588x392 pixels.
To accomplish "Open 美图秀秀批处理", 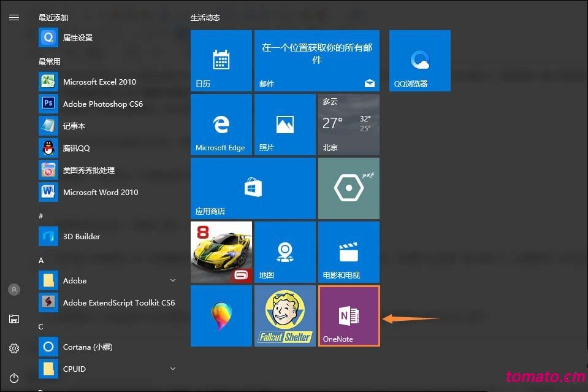I will (x=107, y=171).
